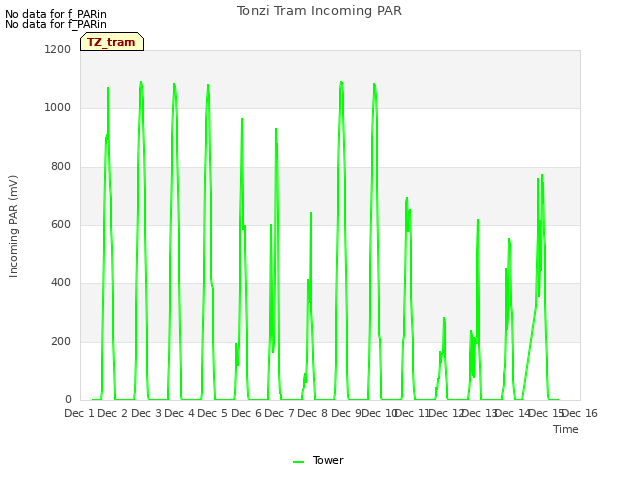Click the green Tower legend swatch

point(298,462)
